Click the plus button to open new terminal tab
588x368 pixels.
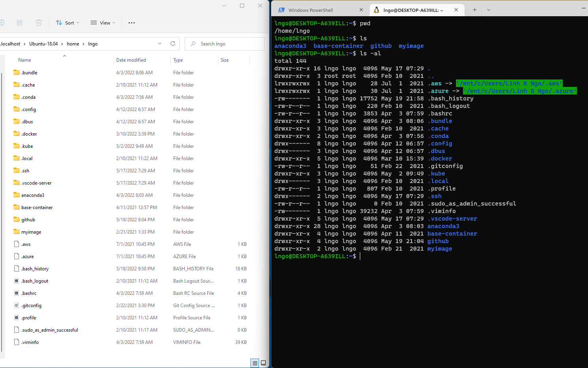[x=474, y=9]
